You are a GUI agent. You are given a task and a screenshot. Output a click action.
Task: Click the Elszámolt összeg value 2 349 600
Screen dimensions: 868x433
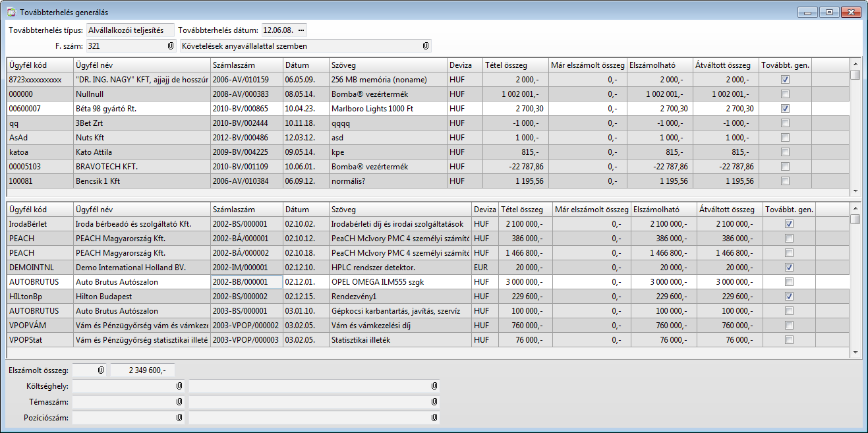click(142, 370)
